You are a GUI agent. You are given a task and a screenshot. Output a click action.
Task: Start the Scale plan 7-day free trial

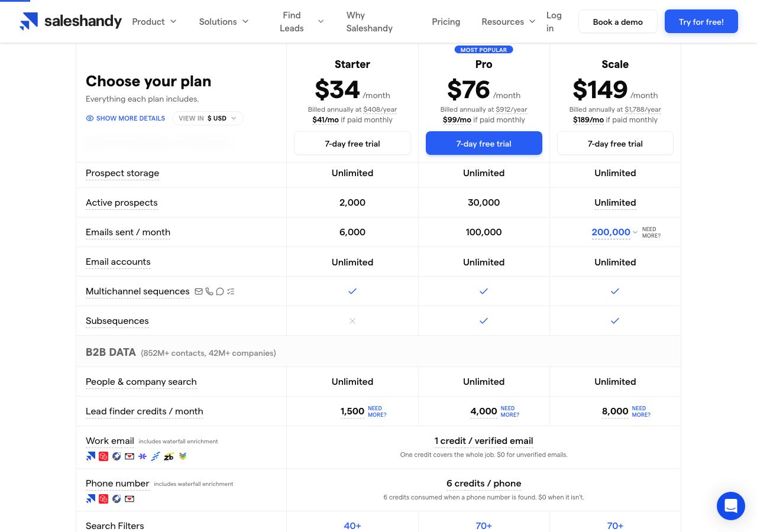click(615, 144)
